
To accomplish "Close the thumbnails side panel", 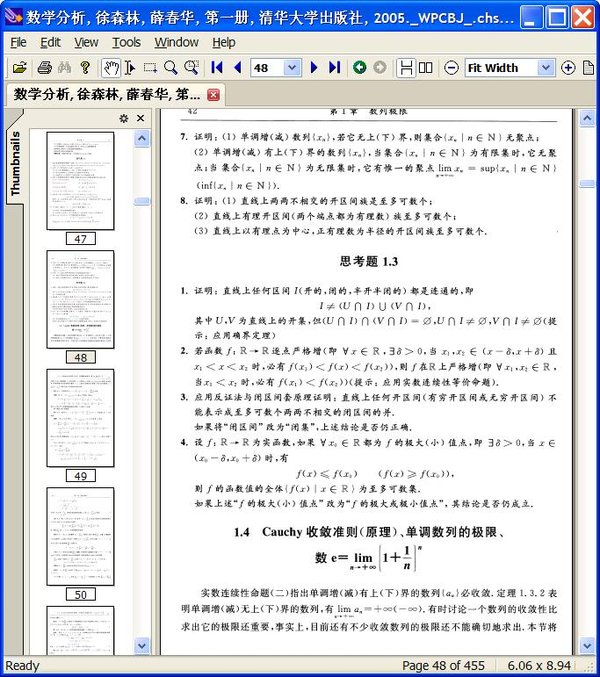I will [x=141, y=118].
